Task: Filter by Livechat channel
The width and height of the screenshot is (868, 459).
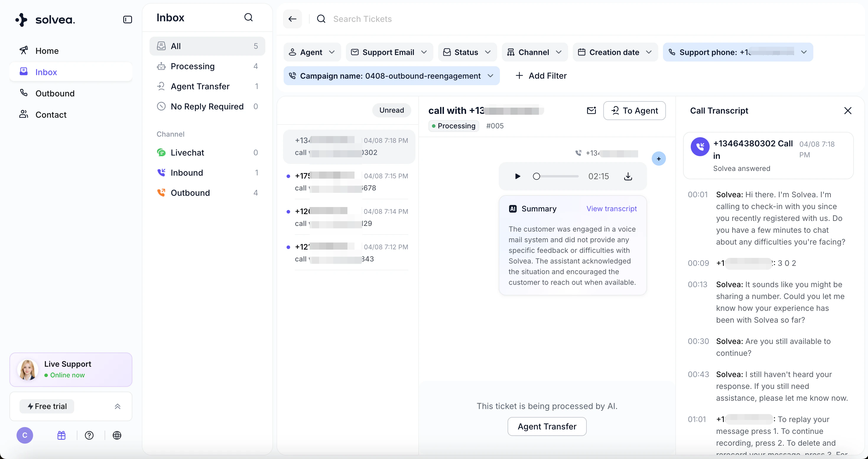Action: click(x=207, y=153)
